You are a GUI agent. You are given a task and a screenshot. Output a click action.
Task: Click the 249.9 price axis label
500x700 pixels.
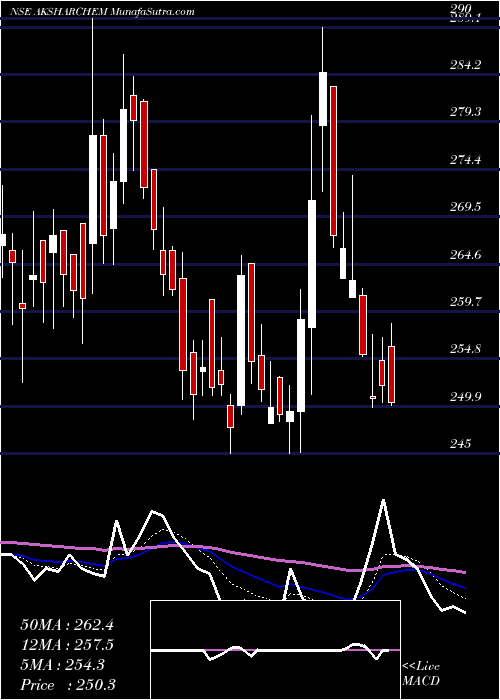click(x=466, y=396)
